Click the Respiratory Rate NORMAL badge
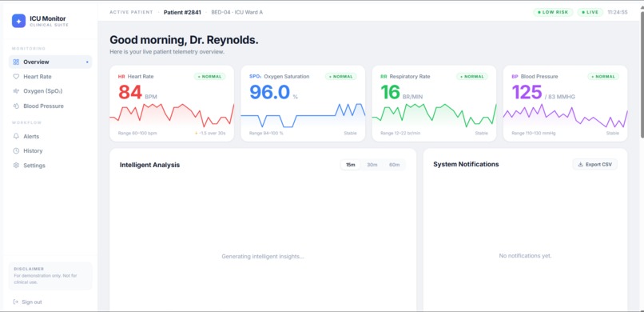 (472, 77)
